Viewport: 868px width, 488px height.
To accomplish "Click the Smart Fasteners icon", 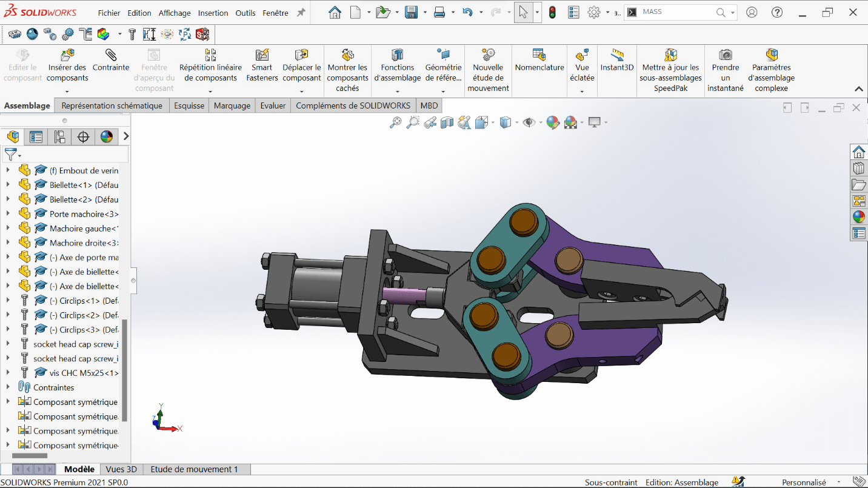I will pos(262,56).
